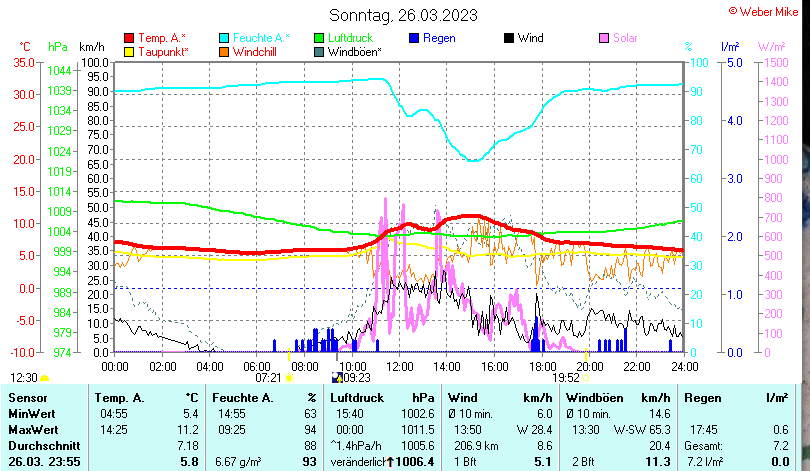
Task: Click the hPa axis unit label above the chart
Action: point(58,47)
